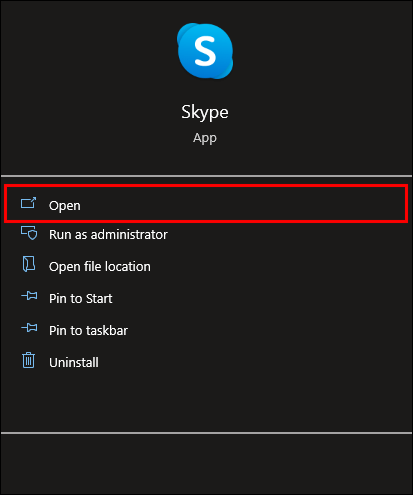
Task: Click inside the red highlighted Open row
Action: pos(206,203)
